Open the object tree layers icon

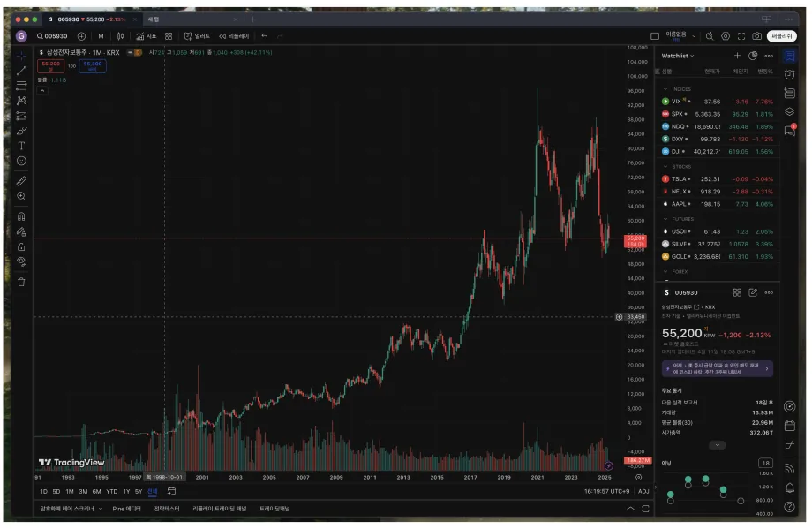tap(789, 111)
